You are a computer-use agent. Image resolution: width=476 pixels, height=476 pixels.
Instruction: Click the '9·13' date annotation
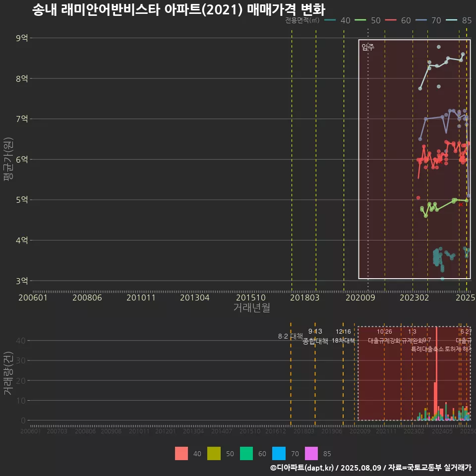(315, 331)
